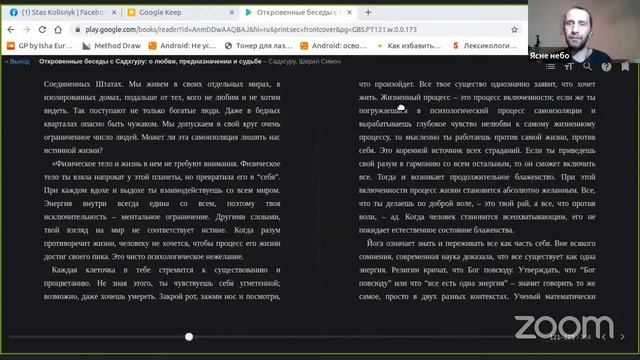This screenshot has height=360, width=640.
Task: Switch to the Stas Kolisnyk Facebook tab
Action: point(63,12)
